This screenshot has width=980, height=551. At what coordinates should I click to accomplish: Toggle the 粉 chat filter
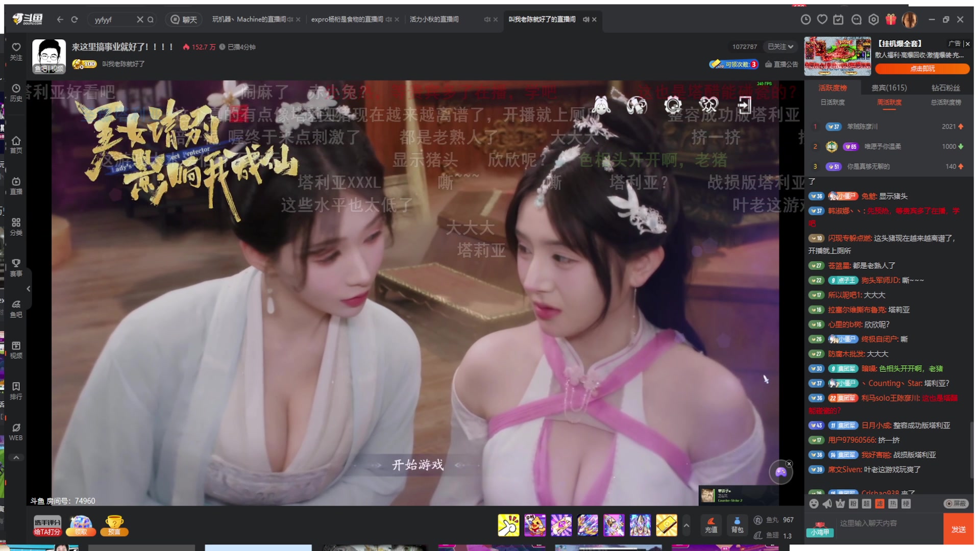click(853, 504)
